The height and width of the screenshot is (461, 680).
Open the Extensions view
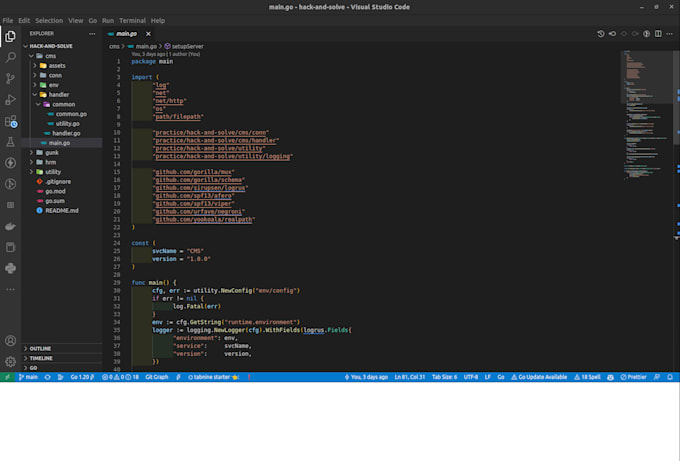point(10,121)
